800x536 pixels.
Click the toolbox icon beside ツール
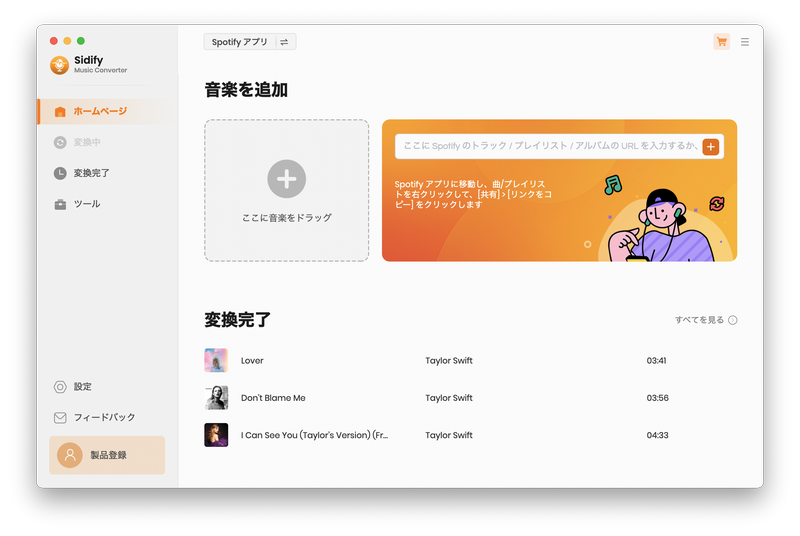point(60,205)
